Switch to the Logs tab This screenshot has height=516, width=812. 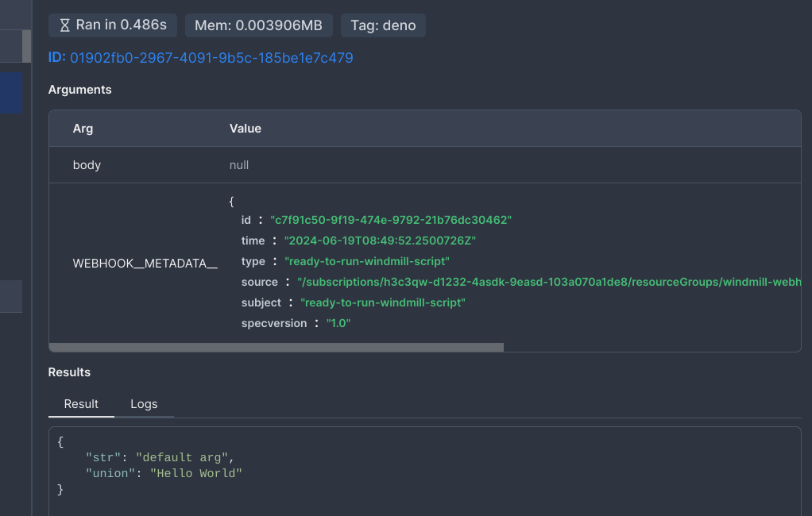(x=144, y=404)
